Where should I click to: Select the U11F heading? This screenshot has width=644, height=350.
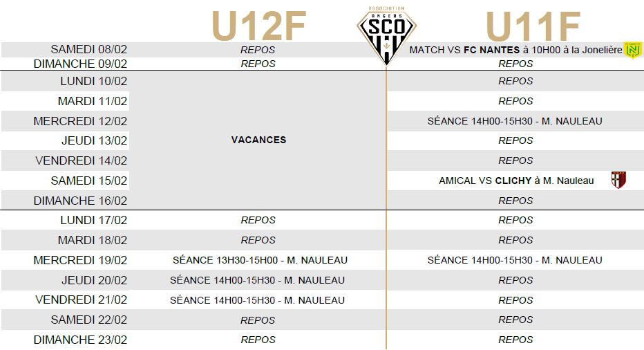coord(533,26)
